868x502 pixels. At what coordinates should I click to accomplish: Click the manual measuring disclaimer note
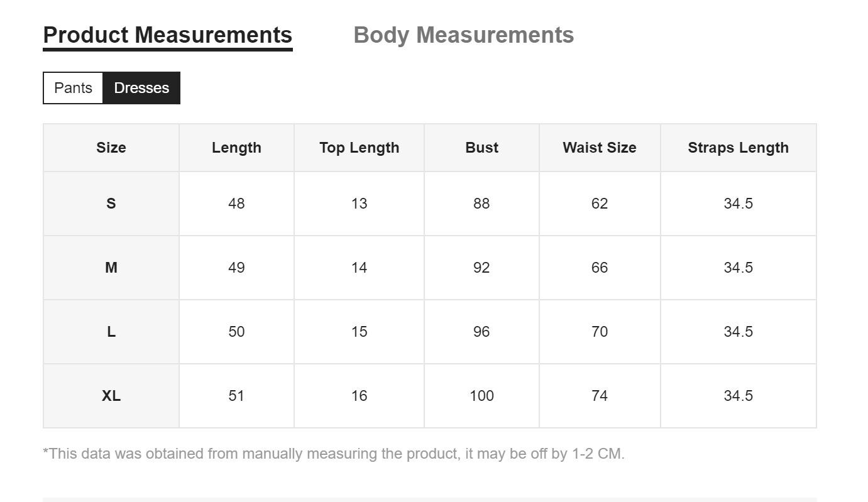click(x=334, y=454)
